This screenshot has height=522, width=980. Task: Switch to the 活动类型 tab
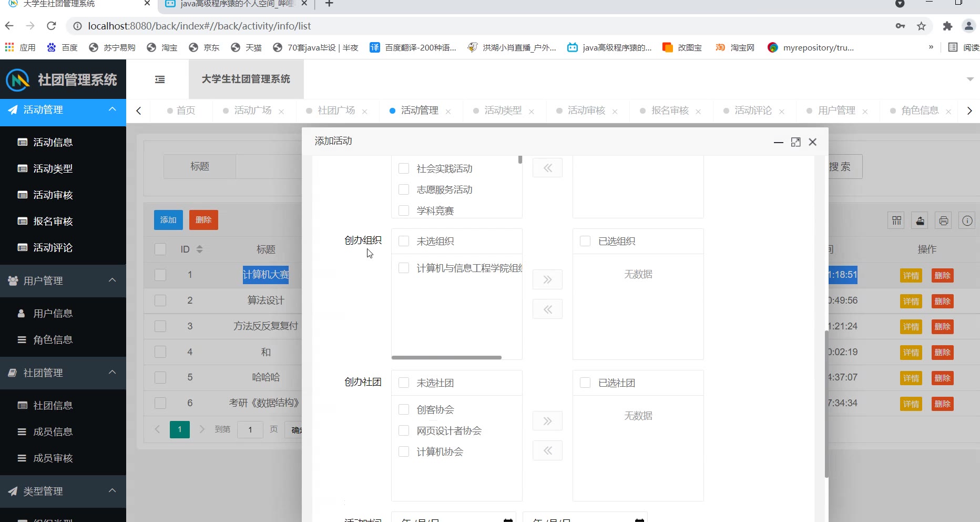503,111
